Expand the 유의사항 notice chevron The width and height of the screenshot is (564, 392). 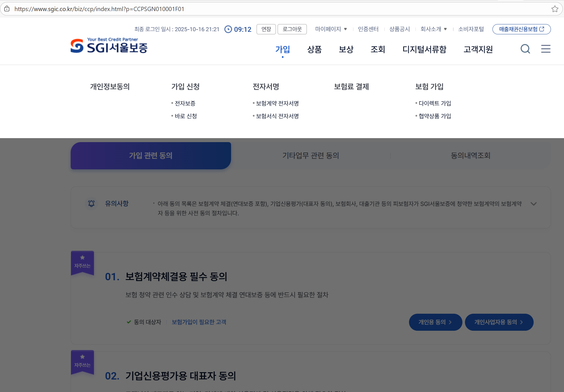tap(533, 204)
